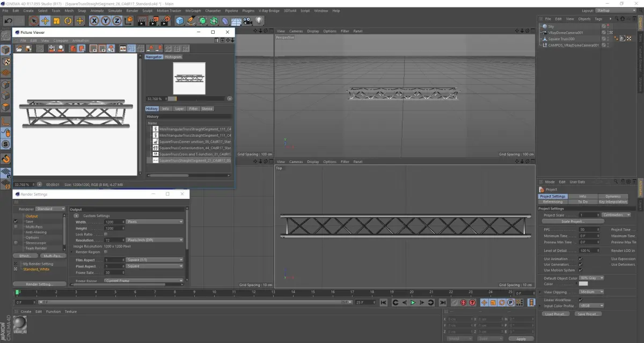Viewport: 644px width, 343px height.
Task: Toggle Lock Ratio checkbox
Action: [106, 234]
